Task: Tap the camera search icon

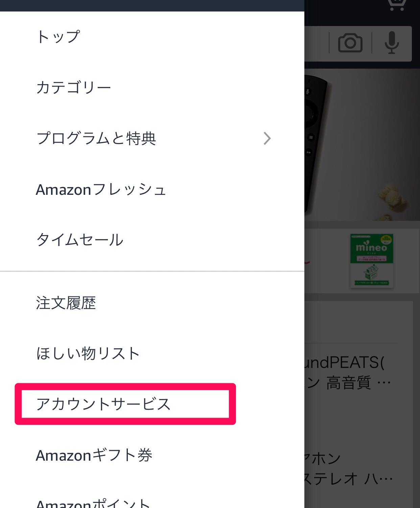Action: [x=350, y=43]
